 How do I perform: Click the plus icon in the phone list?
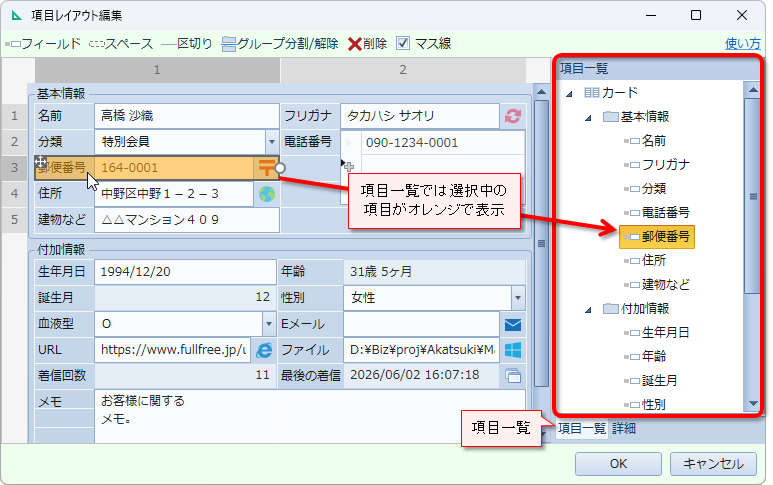pos(349,167)
